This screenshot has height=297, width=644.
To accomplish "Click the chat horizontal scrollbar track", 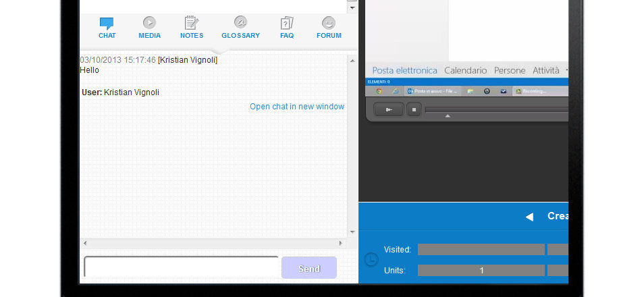I will [x=213, y=243].
